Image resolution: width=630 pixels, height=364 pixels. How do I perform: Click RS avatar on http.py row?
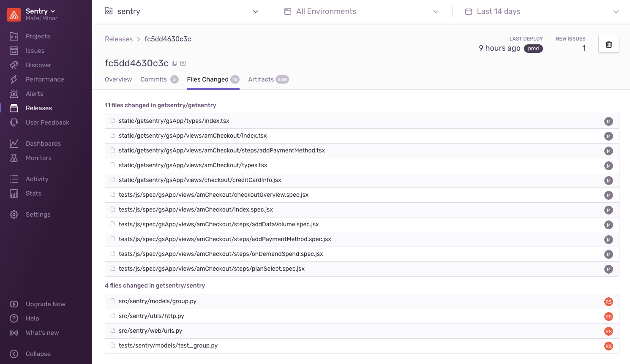(608, 317)
